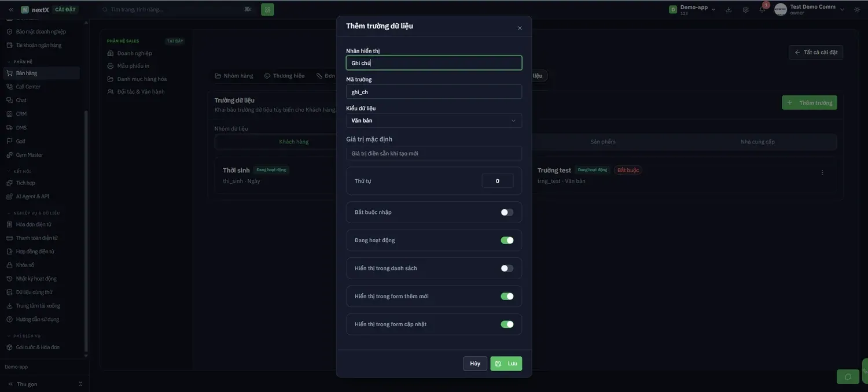
Task: Click the Thêm trường button
Action: coord(810,102)
